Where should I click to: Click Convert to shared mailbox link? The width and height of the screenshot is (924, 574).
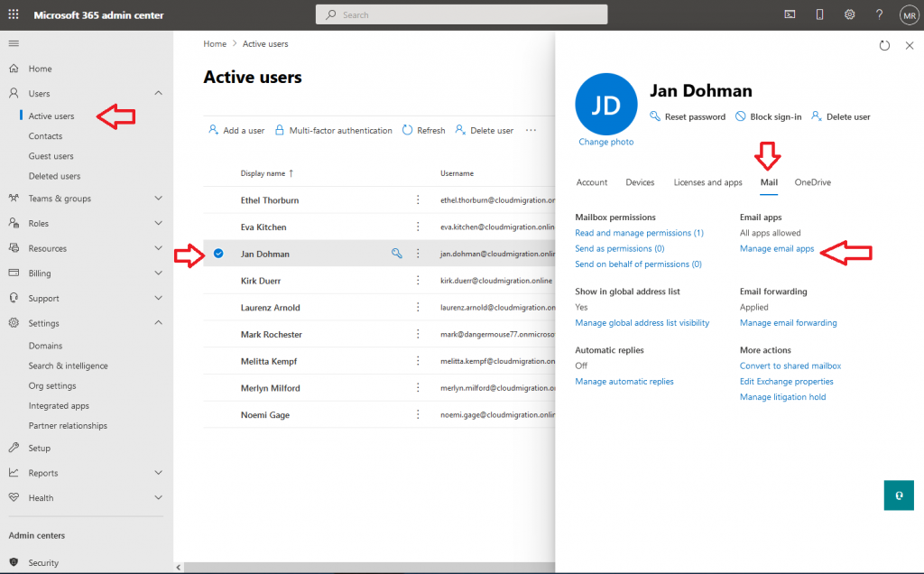pyautogui.click(x=790, y=366)
